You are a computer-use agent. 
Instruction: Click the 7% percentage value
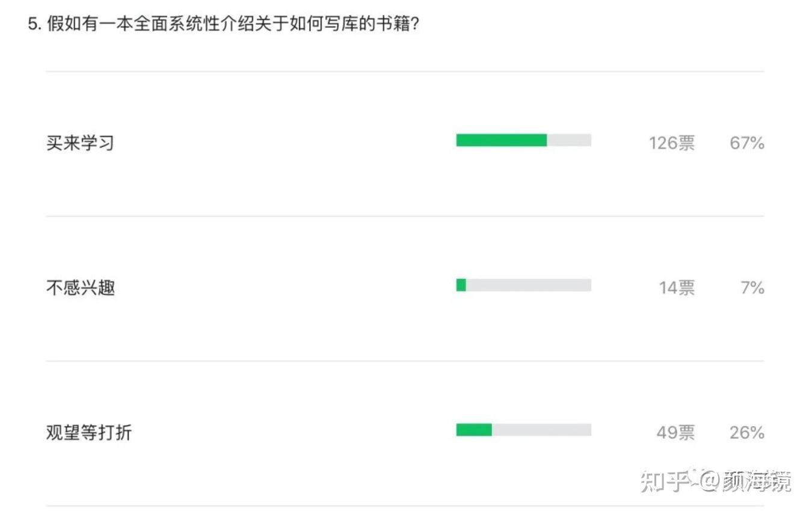752,288
